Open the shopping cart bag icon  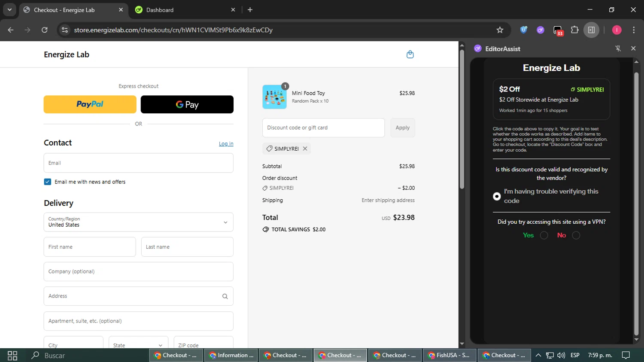[410, 54]
